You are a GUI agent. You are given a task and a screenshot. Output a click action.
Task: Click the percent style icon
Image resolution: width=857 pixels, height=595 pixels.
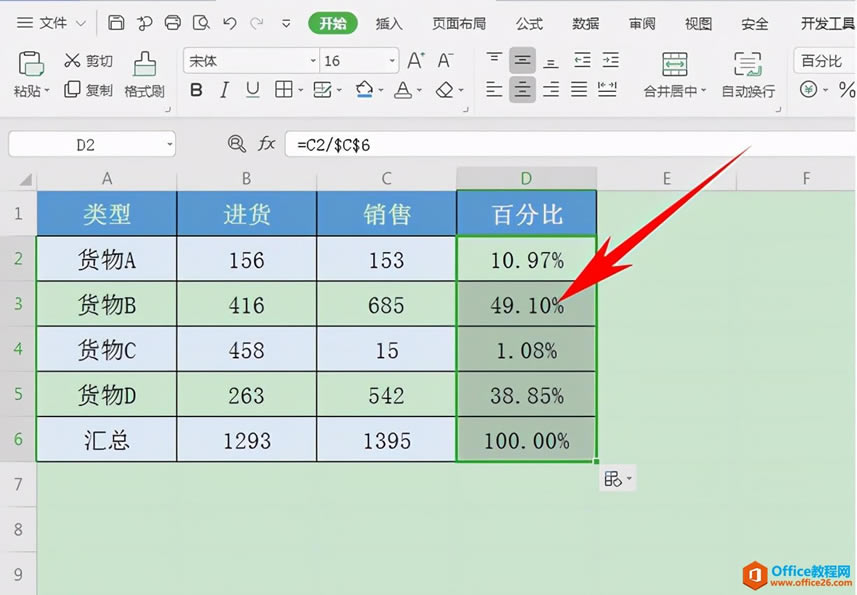[847, 89]
